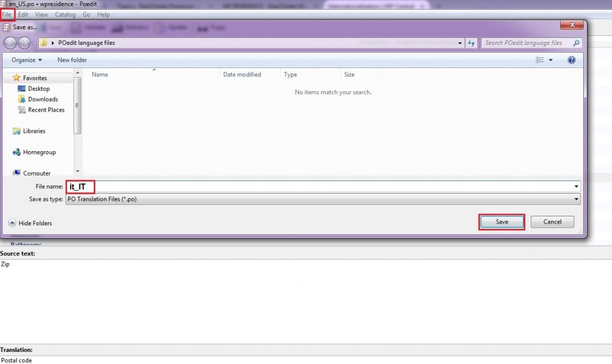Select the 'POedit language files' breadcrumb

(x=87, y=42)
